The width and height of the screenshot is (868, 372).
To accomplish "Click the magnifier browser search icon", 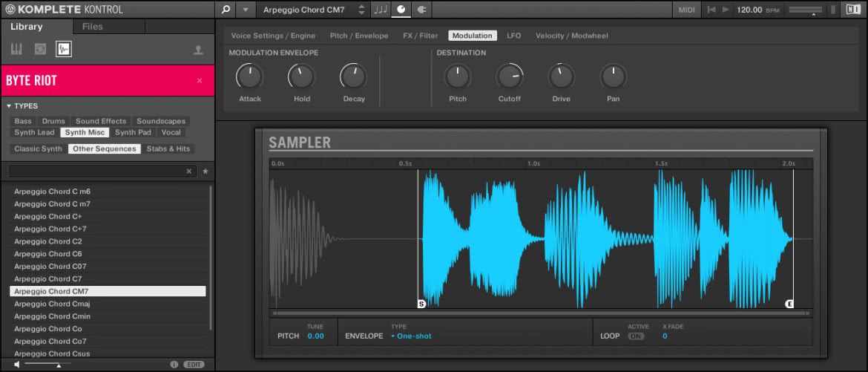I will coord(225,10).
